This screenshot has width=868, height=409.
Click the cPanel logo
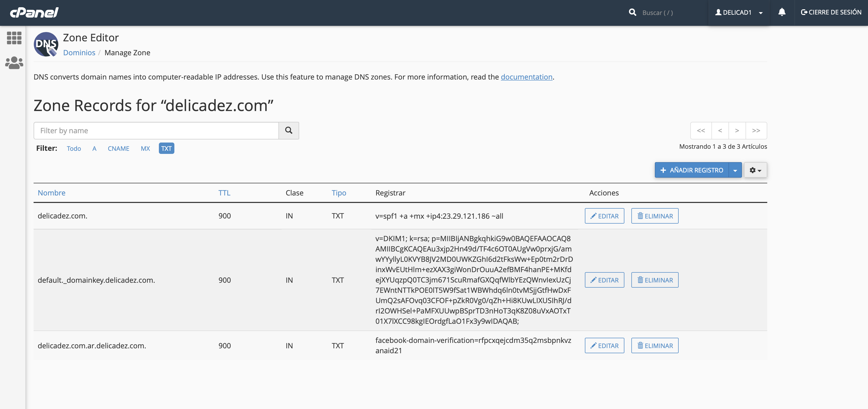[34, 12]
